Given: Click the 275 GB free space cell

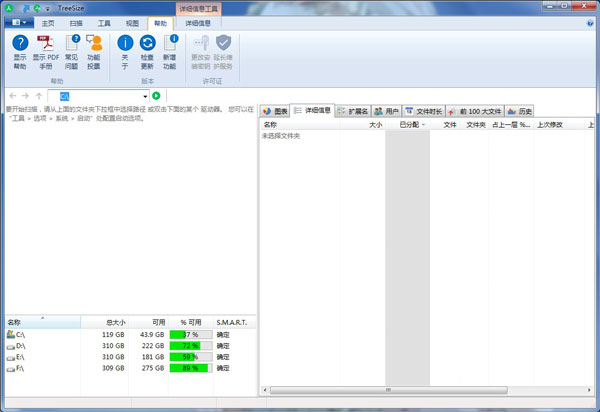Looking at the screenshot, I should (153, 368).
